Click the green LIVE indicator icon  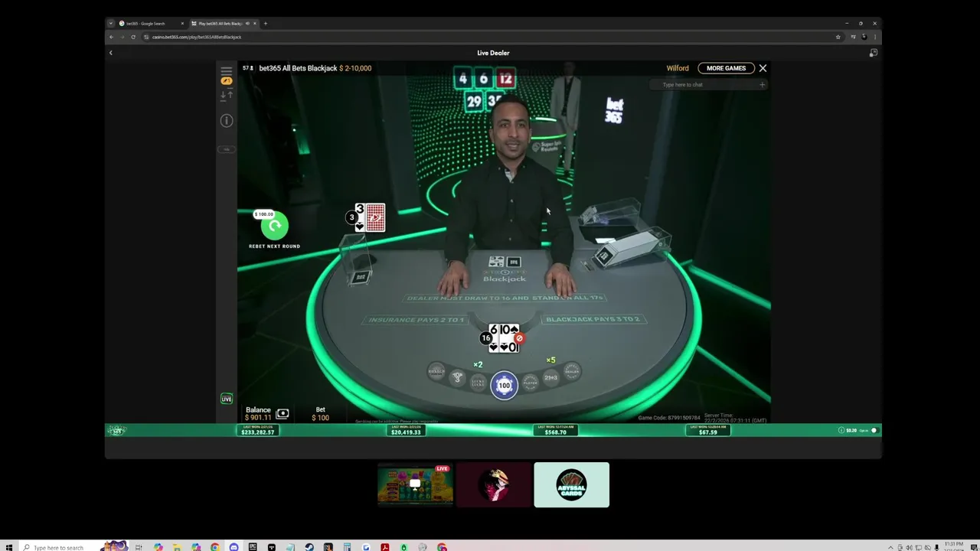click(227, 399)
